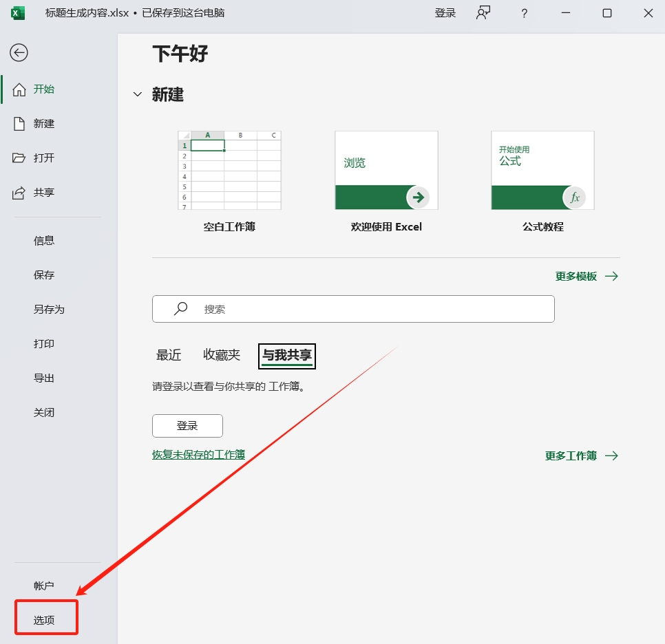Open the feedback person icon in the title bar
This screenshot has width=665, height=644.
click(483, 13)
